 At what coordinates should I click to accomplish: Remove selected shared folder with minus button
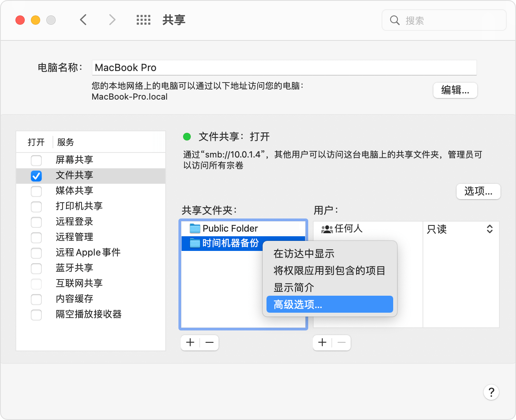[209, 342]
